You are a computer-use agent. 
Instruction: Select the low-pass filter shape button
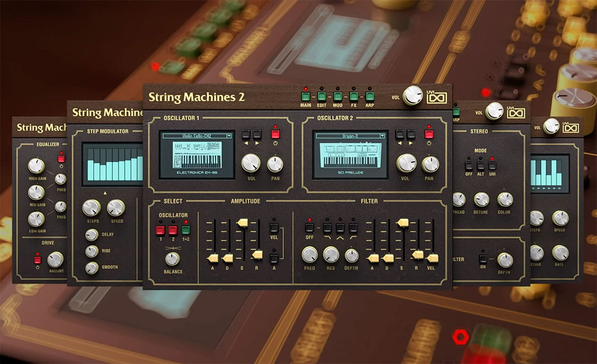click(x=327, y=228)
